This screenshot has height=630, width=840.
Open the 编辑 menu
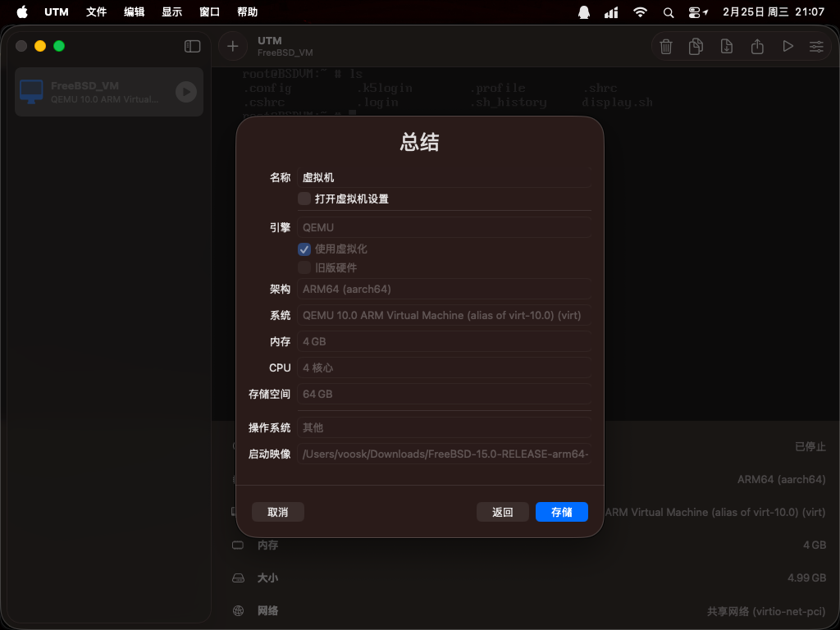134,11
